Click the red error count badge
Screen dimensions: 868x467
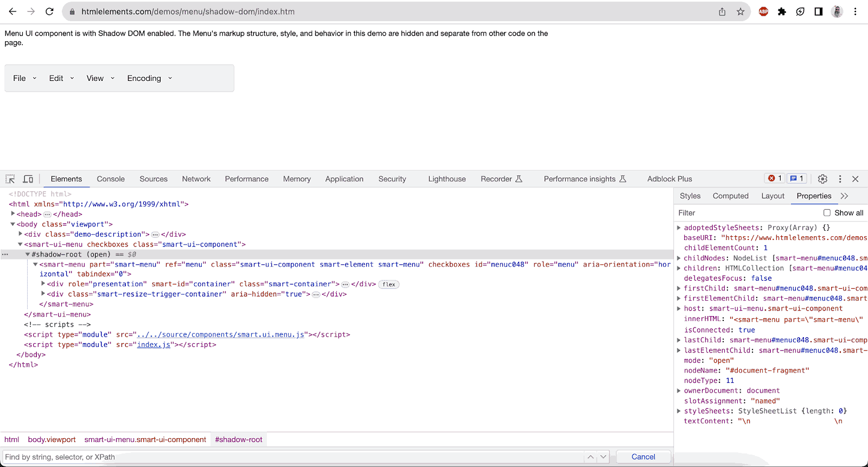click(775, 179)
